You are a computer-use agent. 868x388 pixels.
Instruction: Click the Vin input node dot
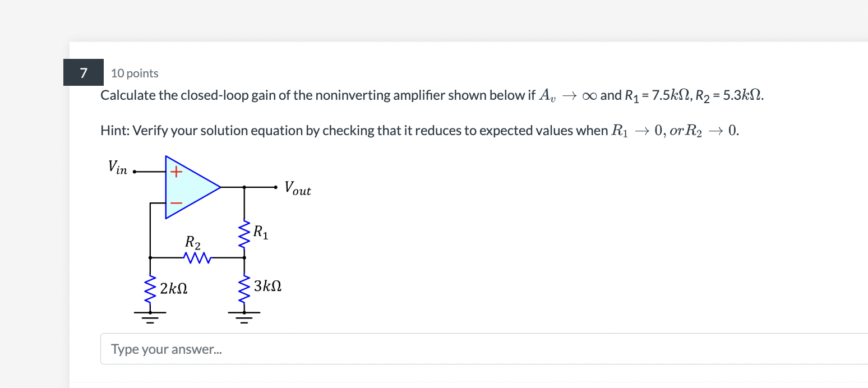tap(135, 171)
